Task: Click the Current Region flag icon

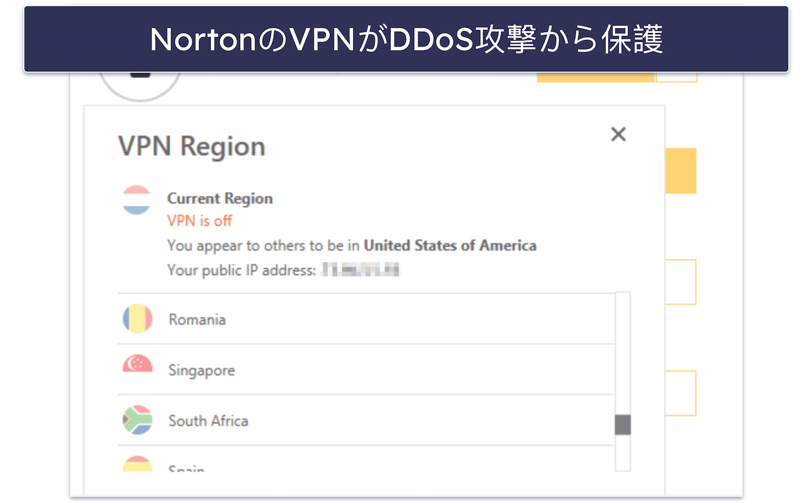Action: (137, 200)
